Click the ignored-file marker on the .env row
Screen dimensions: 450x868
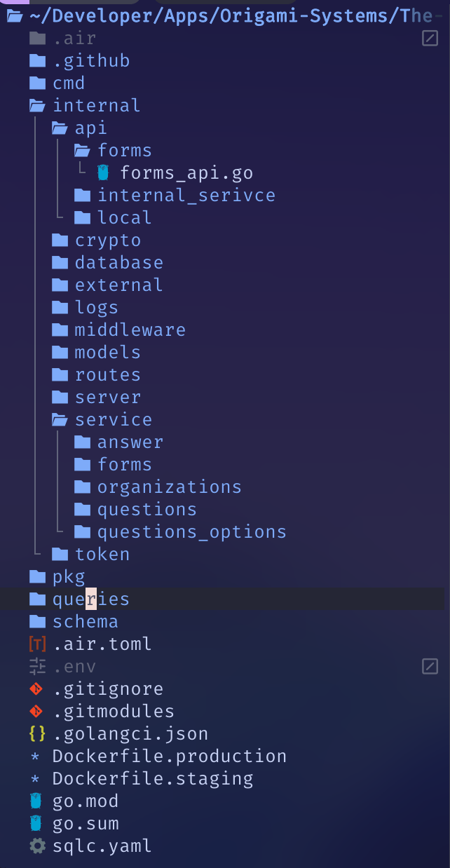(430, 666)
